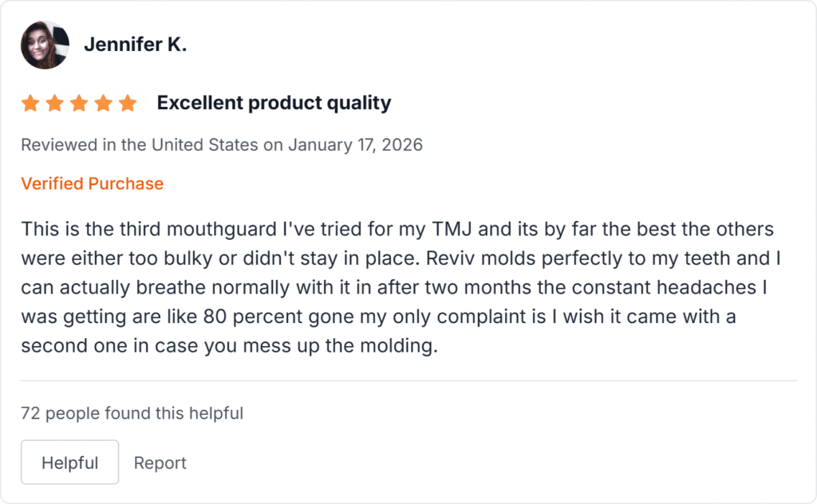Mark the review as Helpful

click(69, 463)
